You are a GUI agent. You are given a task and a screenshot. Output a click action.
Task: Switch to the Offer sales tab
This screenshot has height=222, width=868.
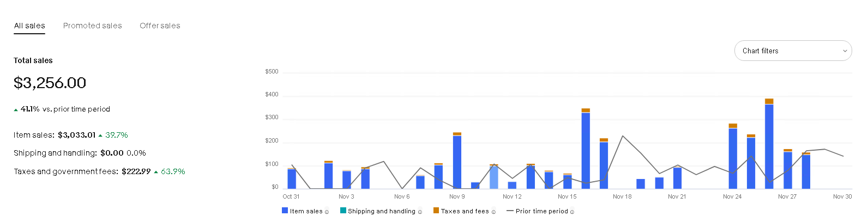(160, 26)
